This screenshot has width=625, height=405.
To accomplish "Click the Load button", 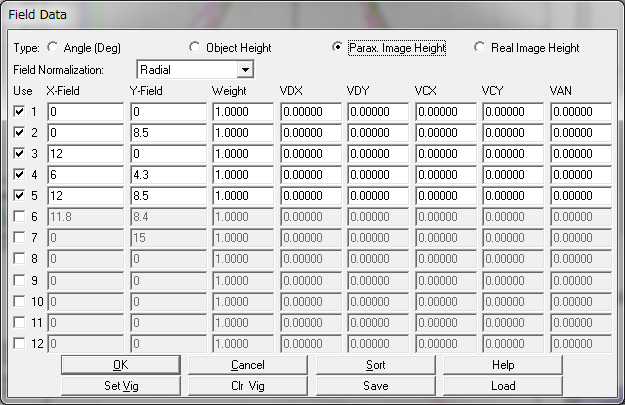I will tap(503, 386).
